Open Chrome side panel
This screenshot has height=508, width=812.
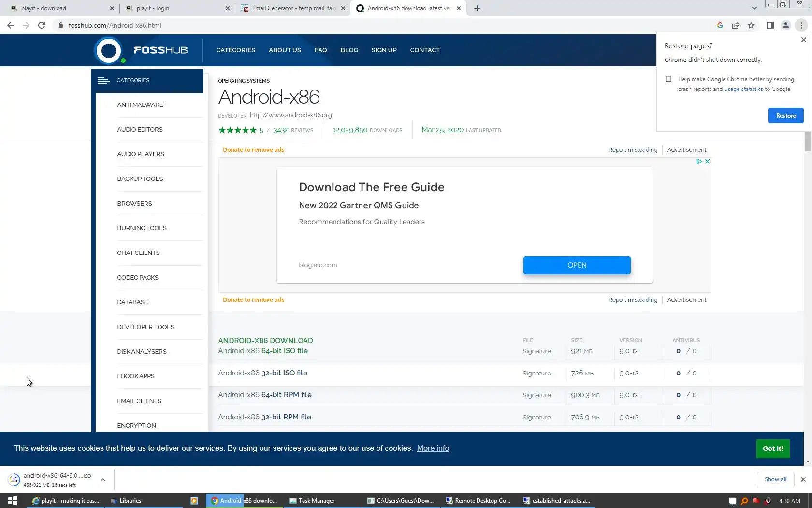[770, 25]
